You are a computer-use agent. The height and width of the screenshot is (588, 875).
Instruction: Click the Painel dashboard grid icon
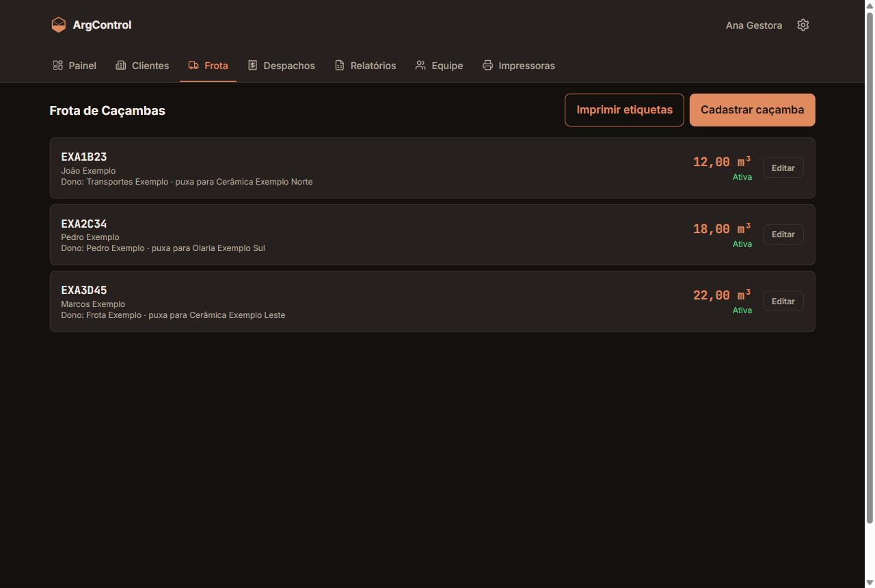click(58, 66)
